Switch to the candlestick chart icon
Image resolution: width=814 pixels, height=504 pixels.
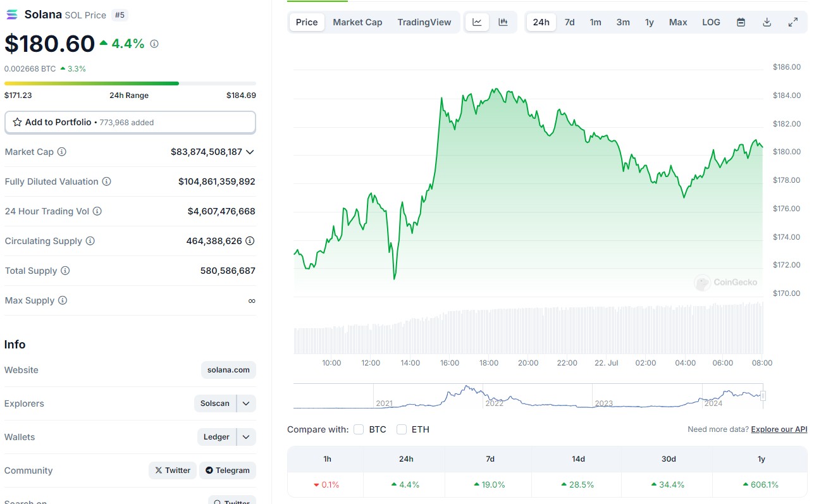pyautogui.click(x=503, y=22)
